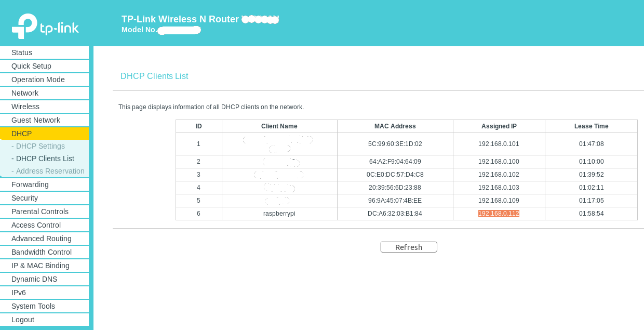
Task: Expand System Tools menu
Action: coord(44,306)
